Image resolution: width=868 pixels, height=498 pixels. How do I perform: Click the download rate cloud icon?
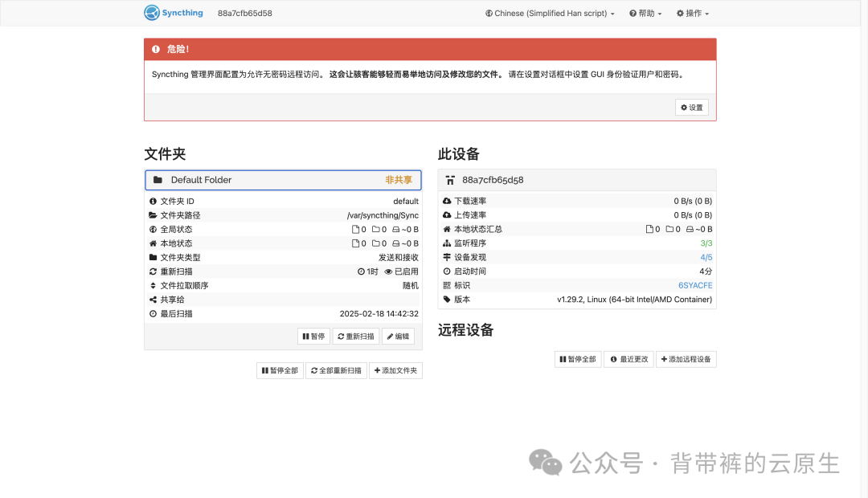pyautogui.click(x=447, y=201)
